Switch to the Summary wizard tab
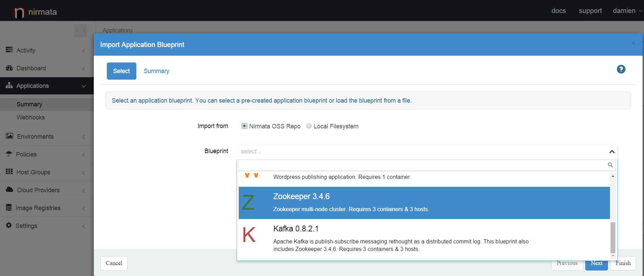644x276 pixels. [x=156, y=71]
